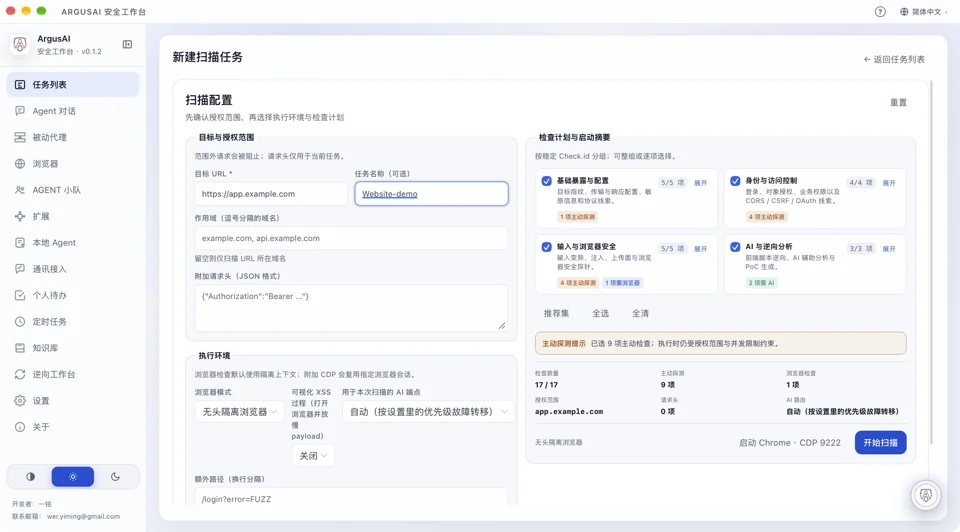
Task: Click wer.yiming@gmail.com contact email
Action: pos(83,516)
